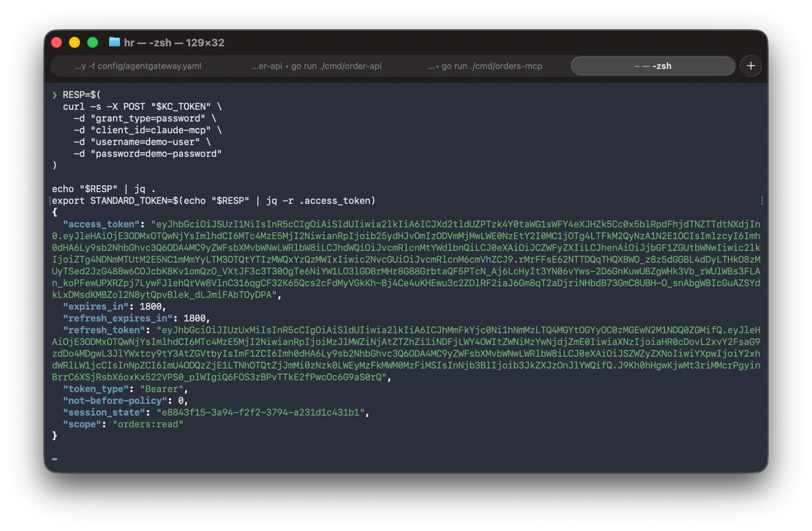Close the terminal window with the red button
Viewport: 812px width, 531px height.
tap(57, 42)
